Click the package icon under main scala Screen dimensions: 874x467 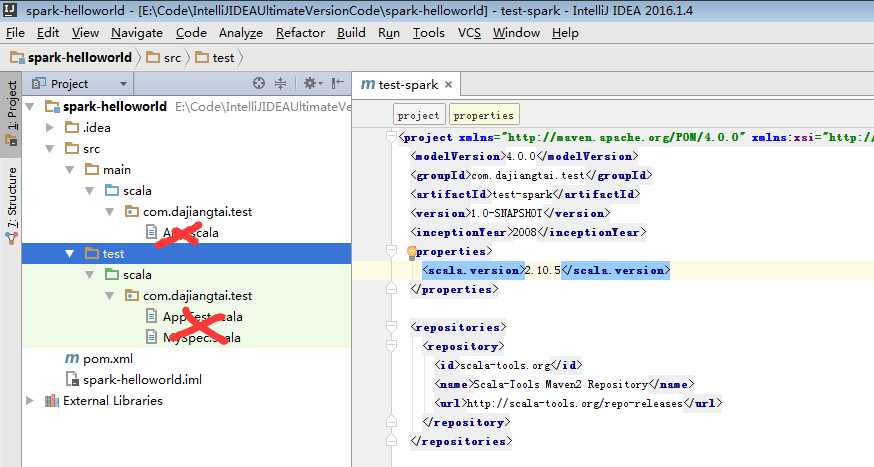[x=132, y=212]
